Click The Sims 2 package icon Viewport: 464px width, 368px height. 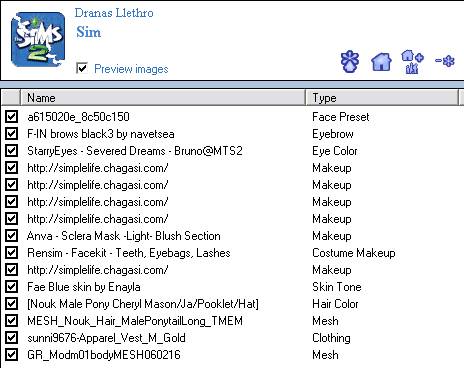pyautogui.click(x=38, y=39)
